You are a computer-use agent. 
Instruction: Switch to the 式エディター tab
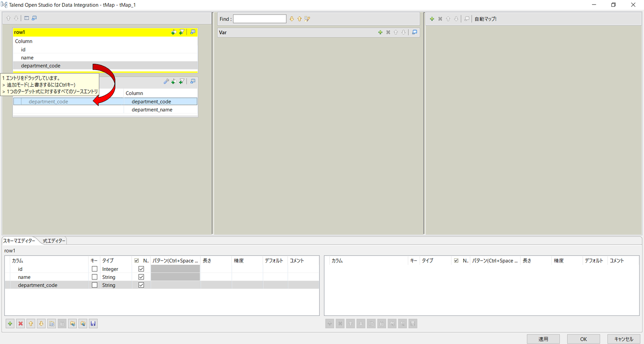pyautogui.click(x=54, y=240)
